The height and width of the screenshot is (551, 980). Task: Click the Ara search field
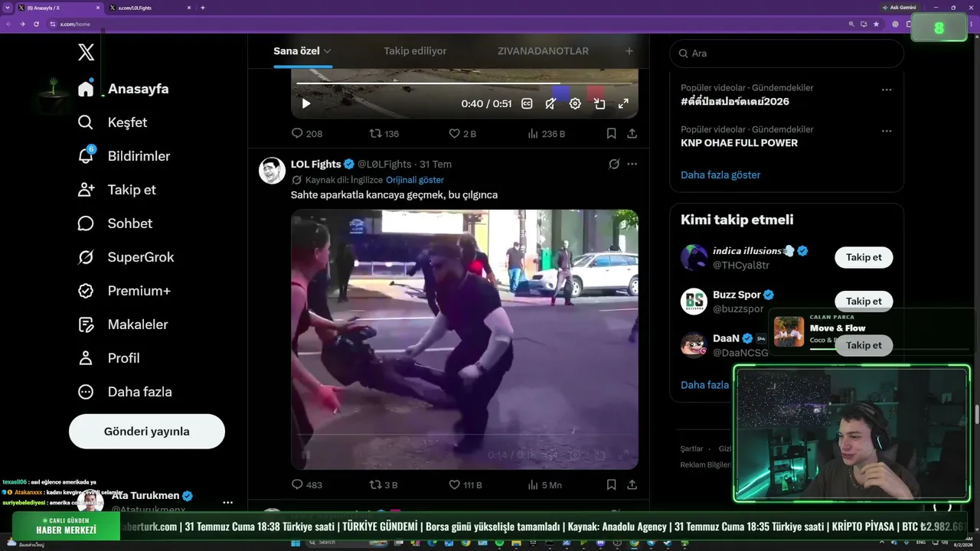pos(787,54)
